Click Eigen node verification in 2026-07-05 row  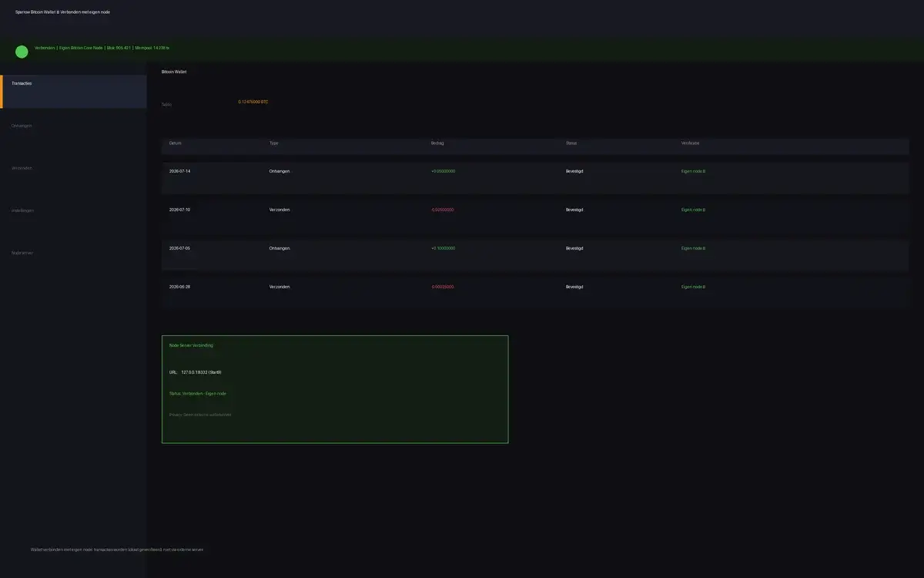click(x=693, y=248)
